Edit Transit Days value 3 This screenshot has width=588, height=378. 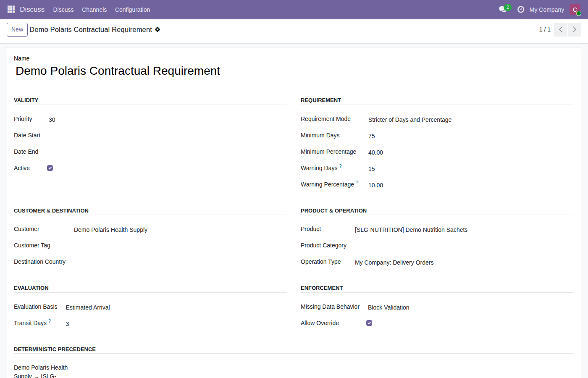click(176, 324)
